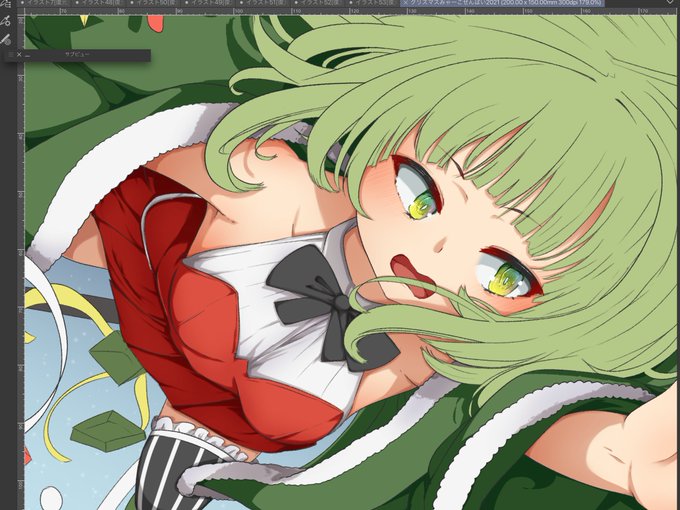Screen dimensions: 680x510
Task: Select the topmost partially visible tool icon
Action: (6, 3)
